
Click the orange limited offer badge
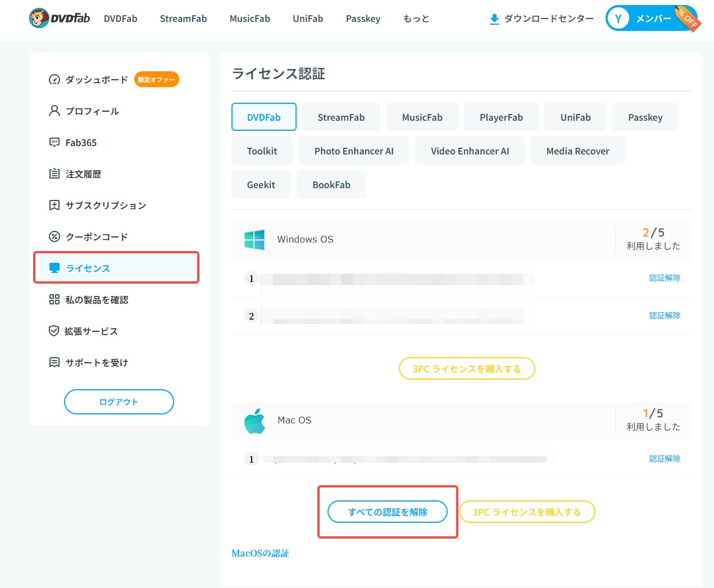coord(157,80)
